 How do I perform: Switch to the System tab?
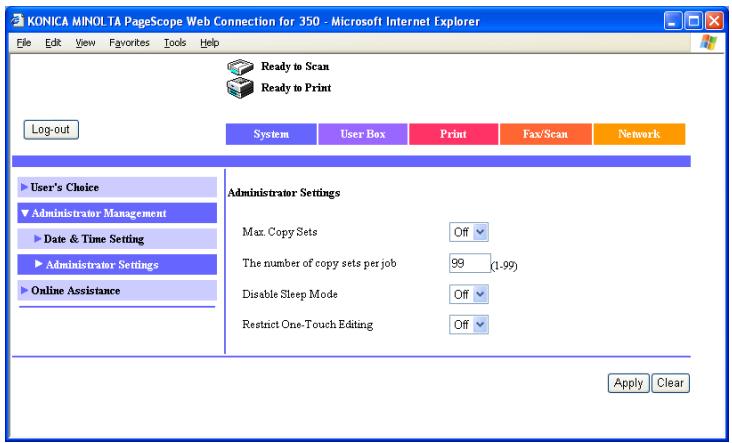click(x=271, y=134)
